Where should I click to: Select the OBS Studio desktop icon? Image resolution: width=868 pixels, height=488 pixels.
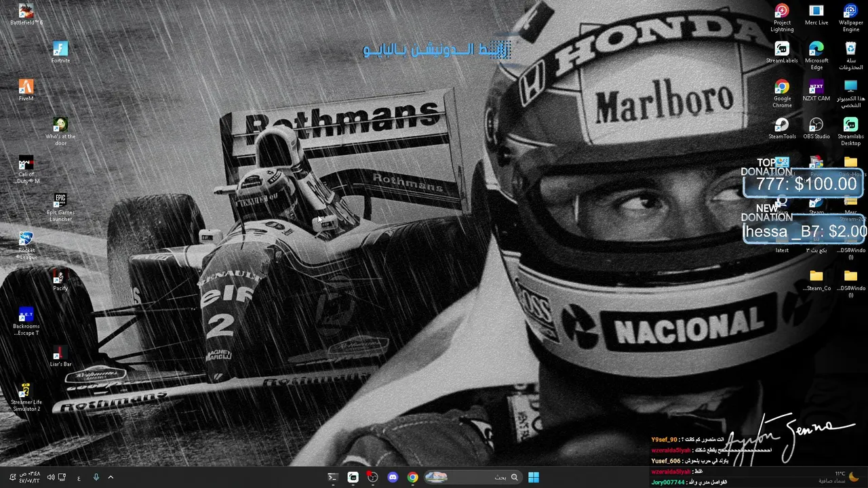(x=816, y=129)
